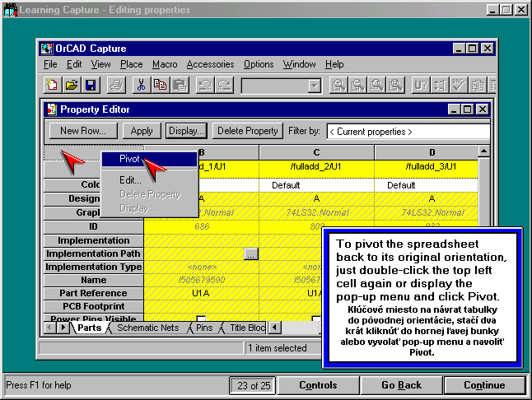This screenshot has width=532, height=400.
Task: Click the New document toolbar icon
Action: pyautogui.click(x=52, y=85)
